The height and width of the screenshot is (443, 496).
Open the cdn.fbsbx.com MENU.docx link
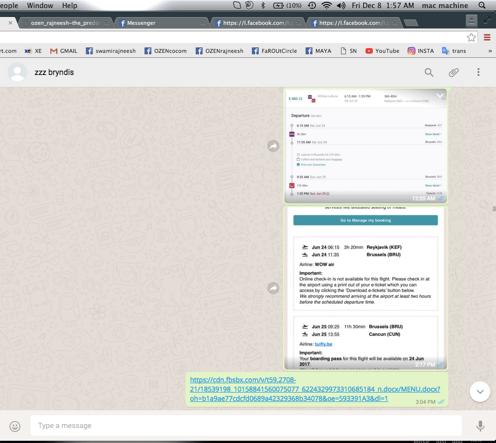point(315,389)
